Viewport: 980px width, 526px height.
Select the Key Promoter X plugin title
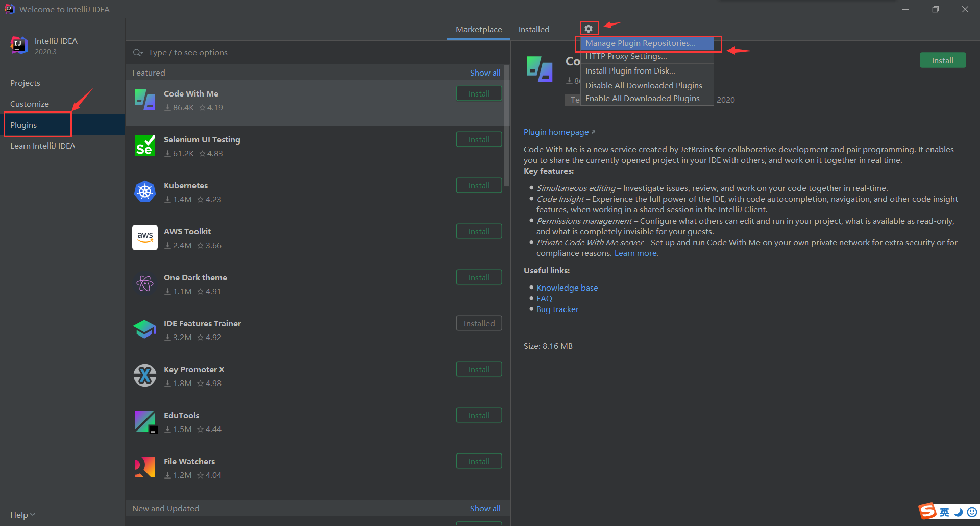coord(194,370)
